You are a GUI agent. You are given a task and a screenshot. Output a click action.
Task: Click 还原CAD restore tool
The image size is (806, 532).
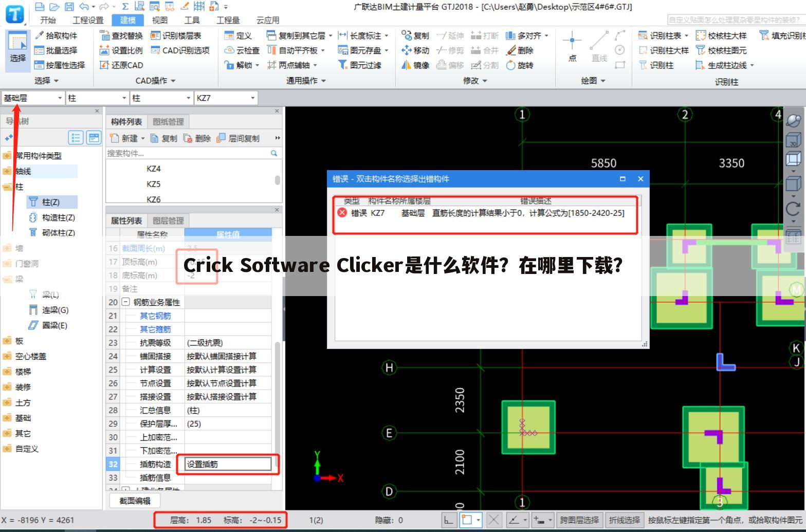(x=121, y=65)
